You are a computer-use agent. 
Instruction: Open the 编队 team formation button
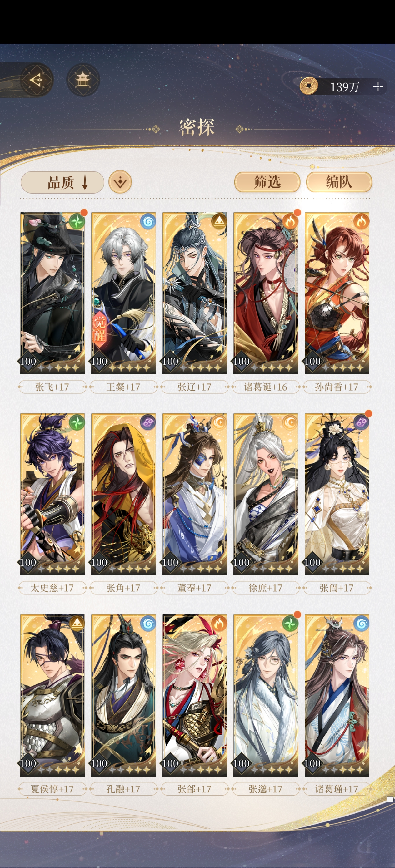[339, 182]
